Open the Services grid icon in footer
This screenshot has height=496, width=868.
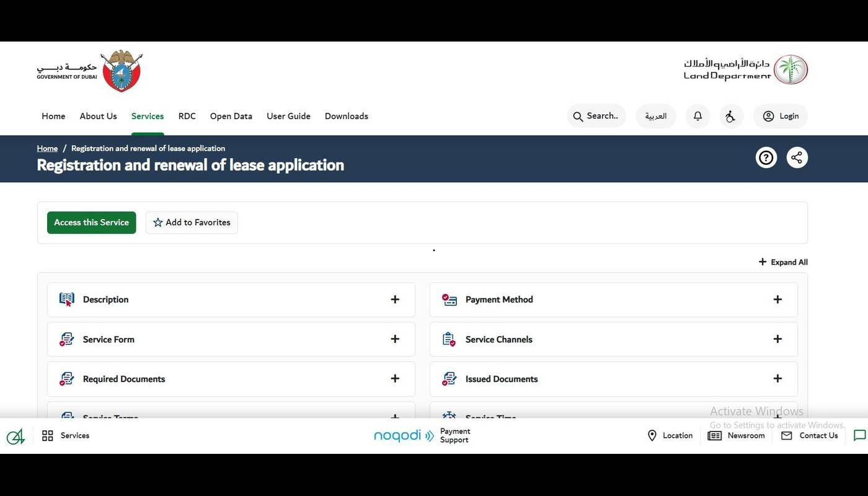tap(48, 435)
